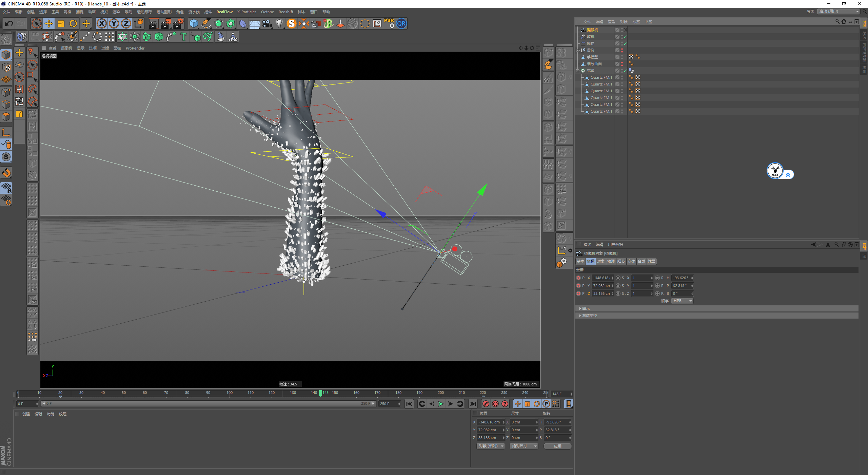
Task: Click the MoText green T icon
Action: click(x=183, y=37)
